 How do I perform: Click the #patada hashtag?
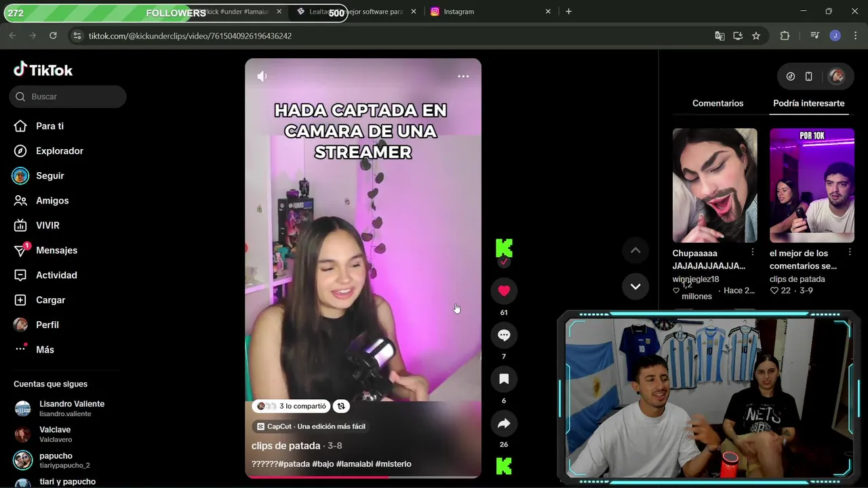(293, 464)
